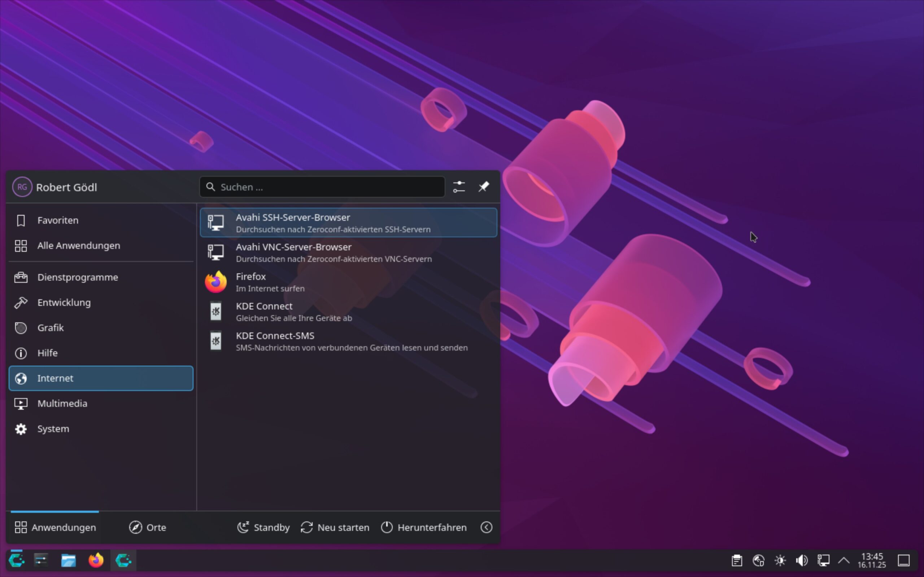
Task: Click the Firefox icon in the taskbar
Action: tap(96, 560)
